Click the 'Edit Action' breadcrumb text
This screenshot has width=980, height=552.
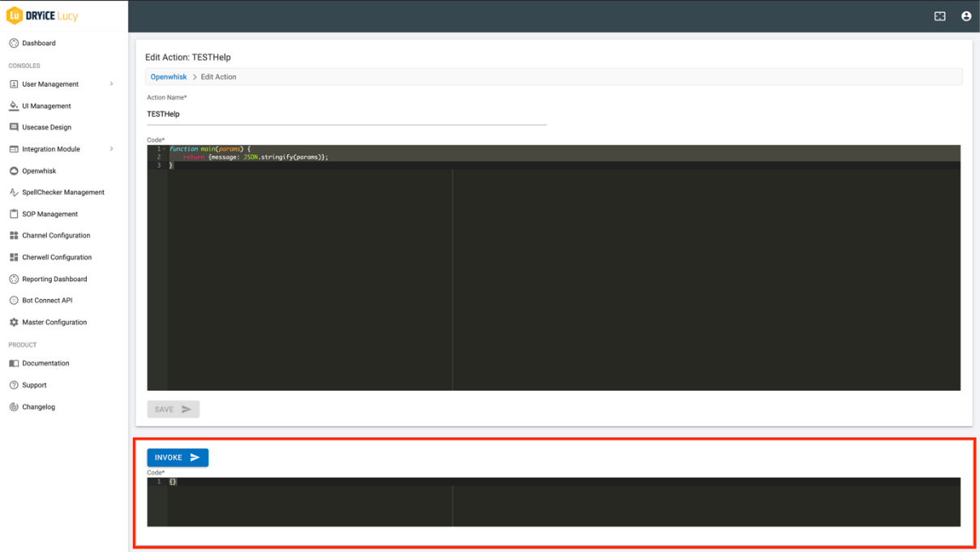point(219,77)
